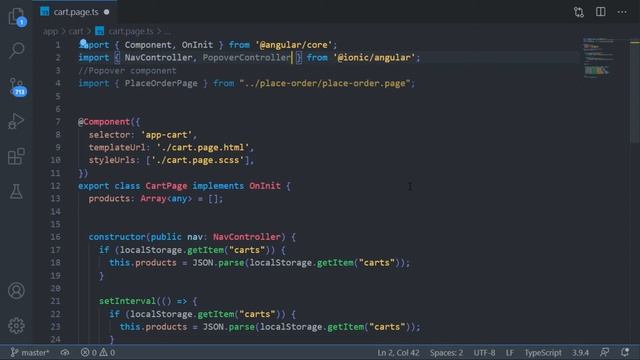The height and width of the screenshot is (360, 640).
Task: Open the Run and Debug view
Action: [x=16, y=121]
